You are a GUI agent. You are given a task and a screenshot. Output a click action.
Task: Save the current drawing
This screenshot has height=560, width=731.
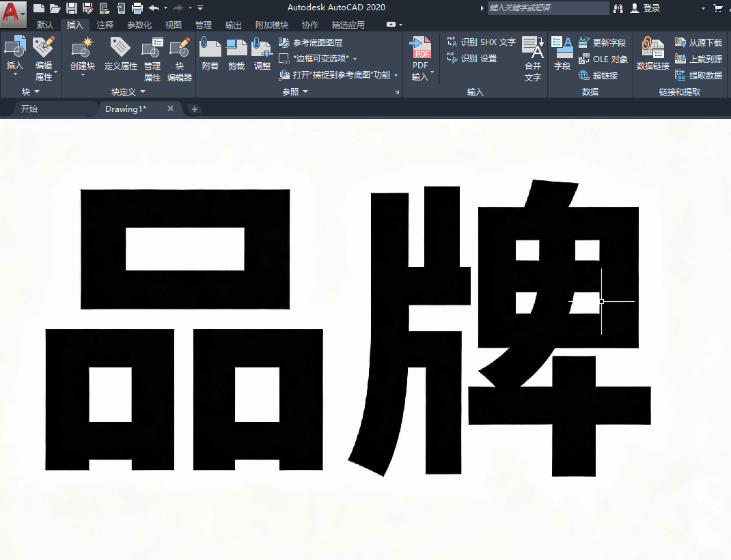71,8
